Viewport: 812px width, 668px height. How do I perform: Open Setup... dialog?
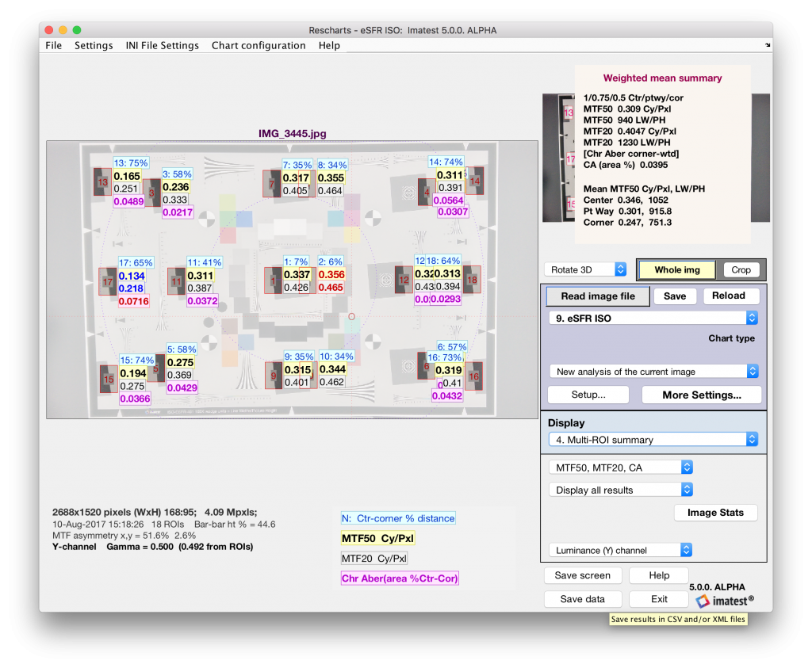click(588, 395)
